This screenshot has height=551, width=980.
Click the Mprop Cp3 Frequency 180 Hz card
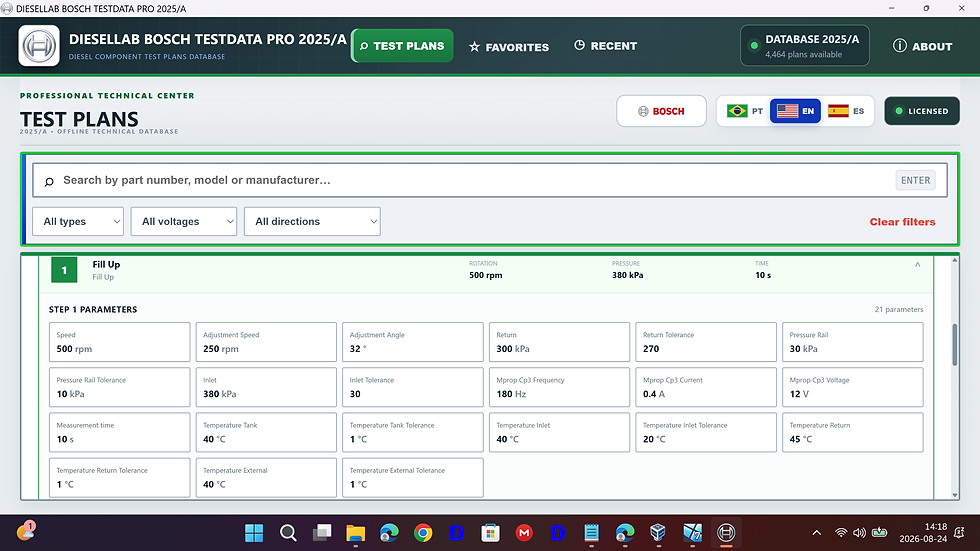pyautogui.click(x=559, y=387)
